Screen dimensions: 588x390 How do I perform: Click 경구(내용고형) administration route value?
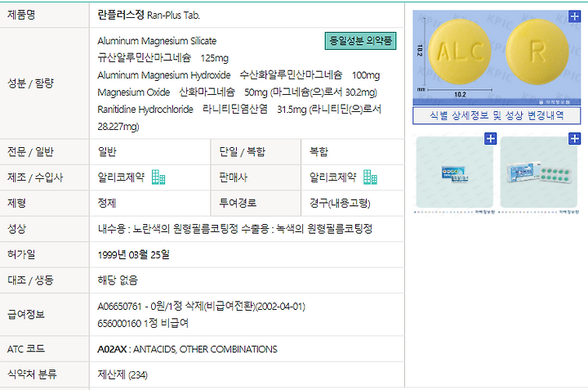tap(340, 203)
